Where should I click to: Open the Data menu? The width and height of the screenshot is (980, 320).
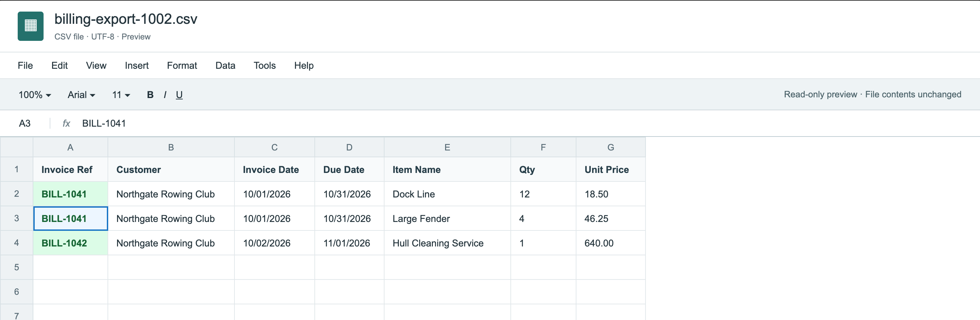click(225, 65)
